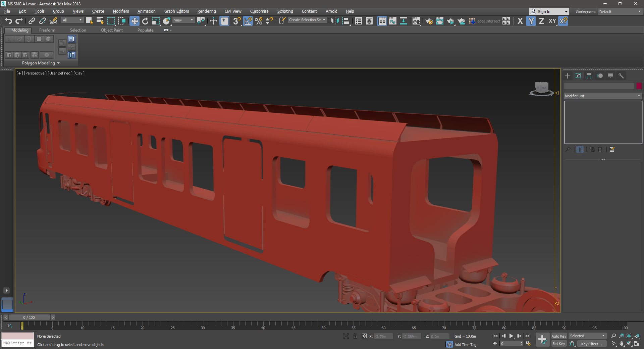Click the object color swatch
The image size is (644, 349).
[x=639, y=86]
